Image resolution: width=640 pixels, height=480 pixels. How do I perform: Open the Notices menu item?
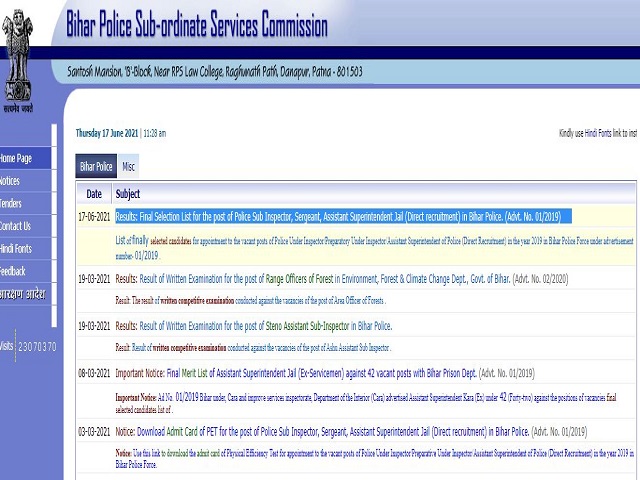25,180
